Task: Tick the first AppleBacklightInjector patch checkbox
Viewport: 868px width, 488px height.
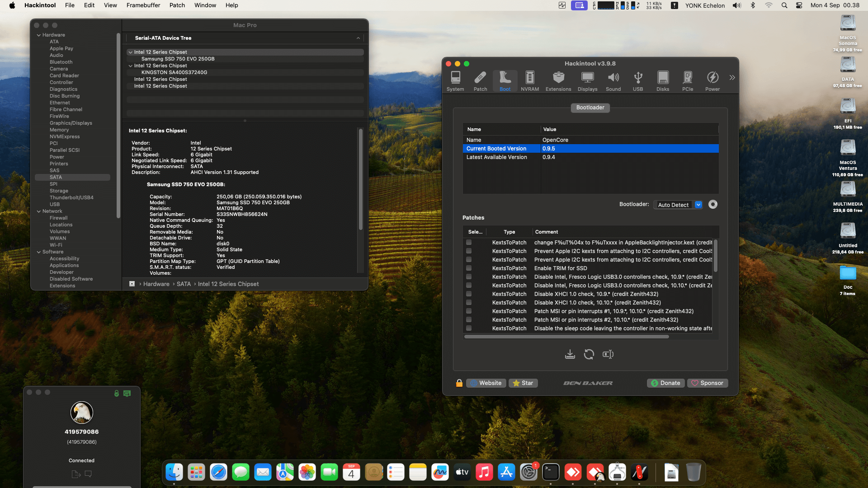Action: click(469, 243)
